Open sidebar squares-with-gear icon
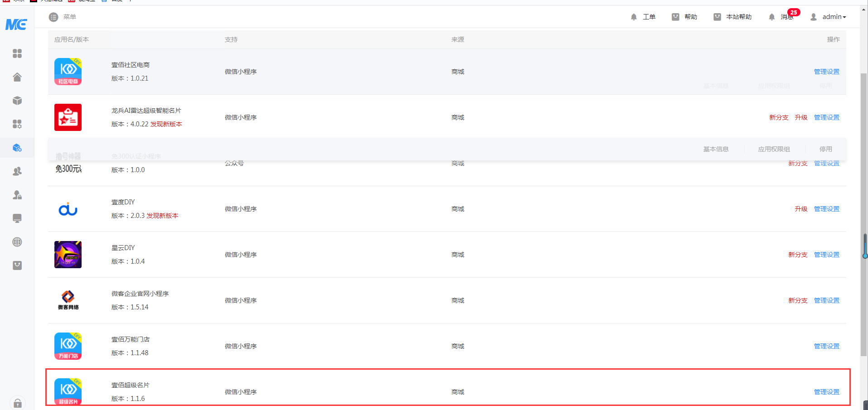This screenshot has height=410, width=868. [x=17, y=124]
